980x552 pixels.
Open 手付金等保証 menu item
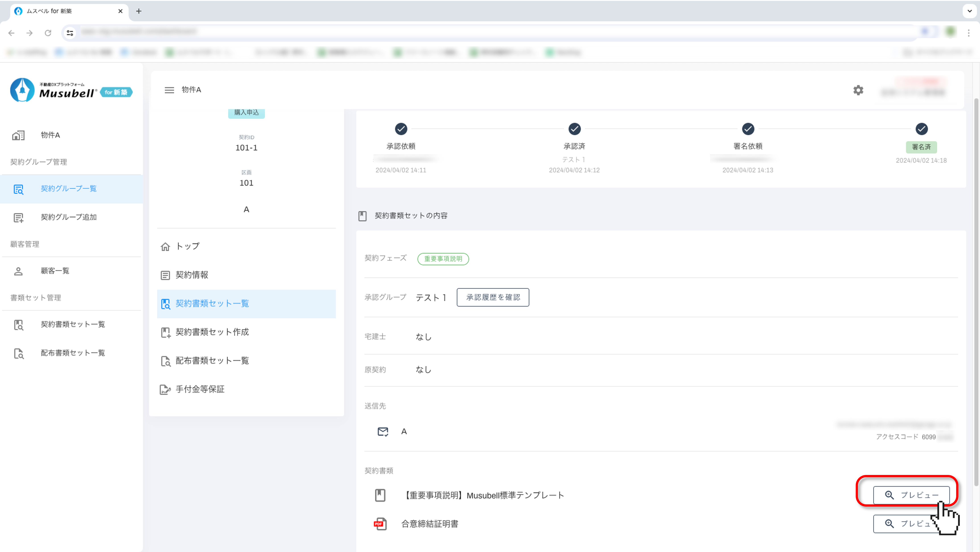tap(200, 389)
